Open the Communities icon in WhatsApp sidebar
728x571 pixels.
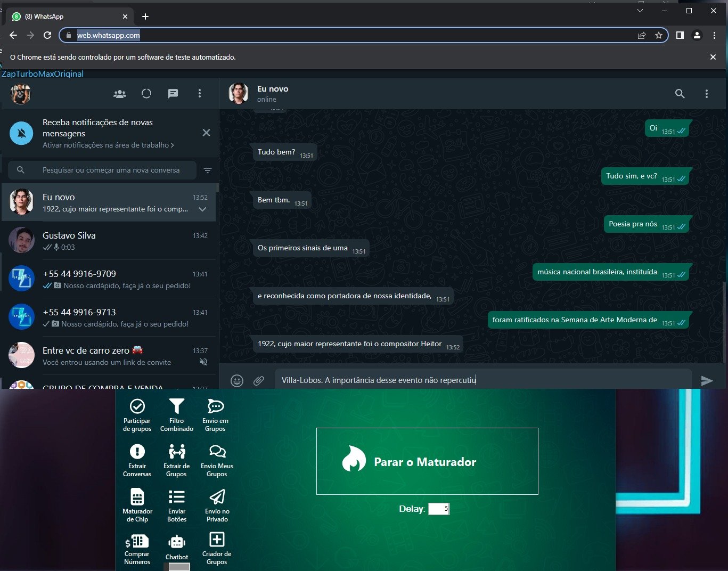tap(120, 94)
